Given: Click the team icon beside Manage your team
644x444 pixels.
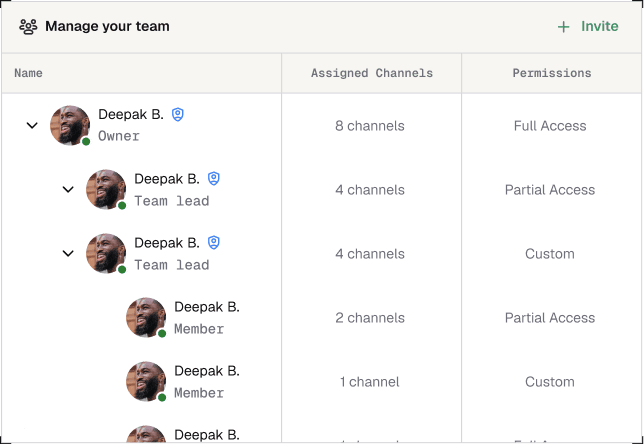Looking at the screenshot, I should click(28, 27).
